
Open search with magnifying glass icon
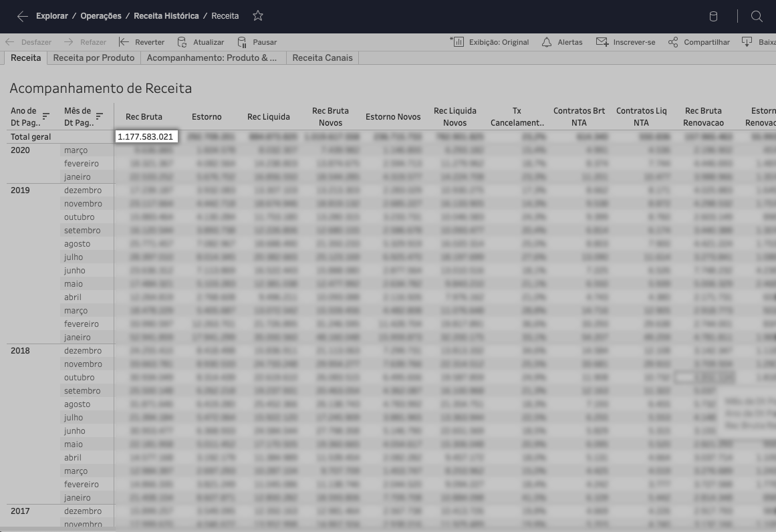click(x=757, y=17)
